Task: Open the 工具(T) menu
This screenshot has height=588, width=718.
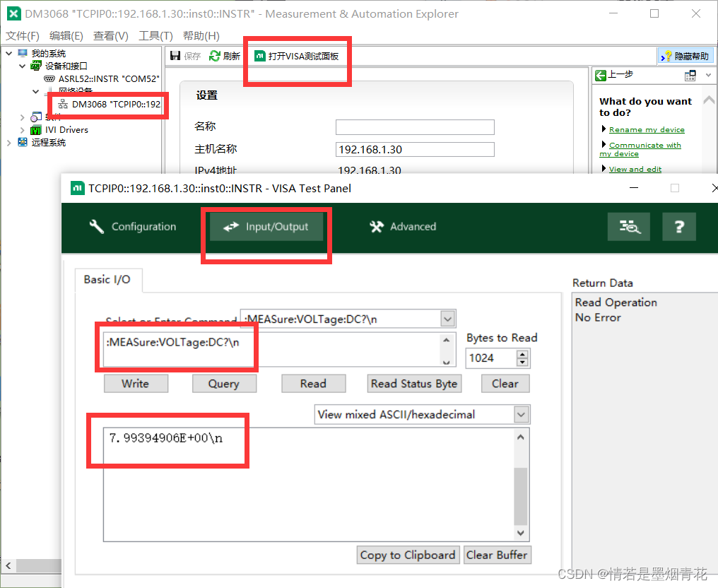Action: pyautogui.click(x=155, y=36)
